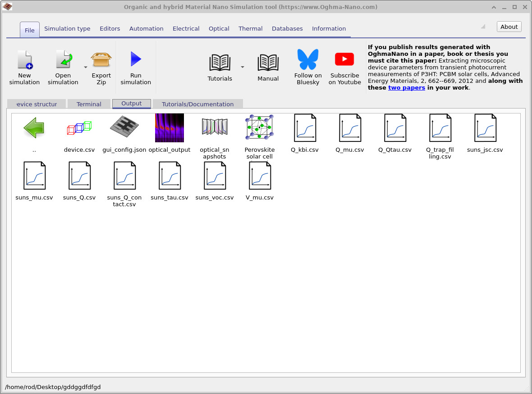Open the optical_snapshots folder

coord(215,128)
